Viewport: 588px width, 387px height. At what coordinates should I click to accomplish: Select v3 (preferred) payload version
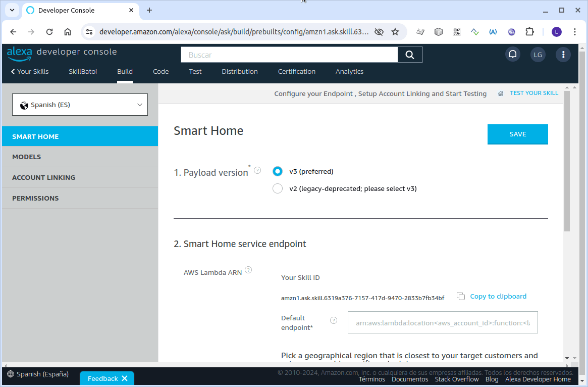point(278,171)
